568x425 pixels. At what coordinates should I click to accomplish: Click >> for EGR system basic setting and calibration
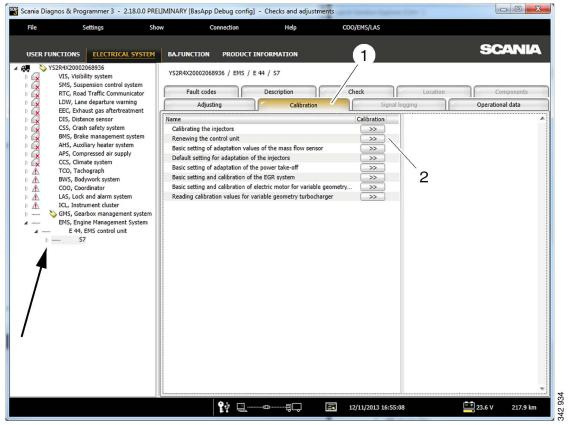(372, 178)
